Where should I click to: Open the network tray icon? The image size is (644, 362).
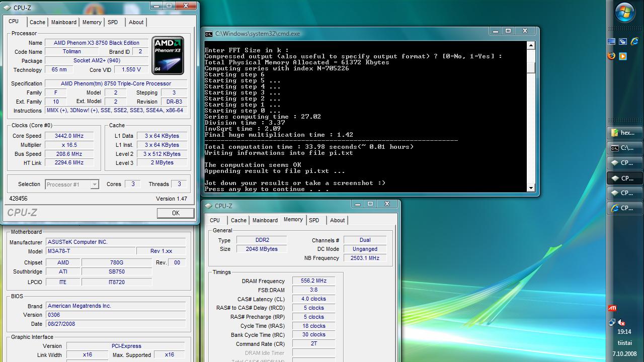[x=612, y=322]
